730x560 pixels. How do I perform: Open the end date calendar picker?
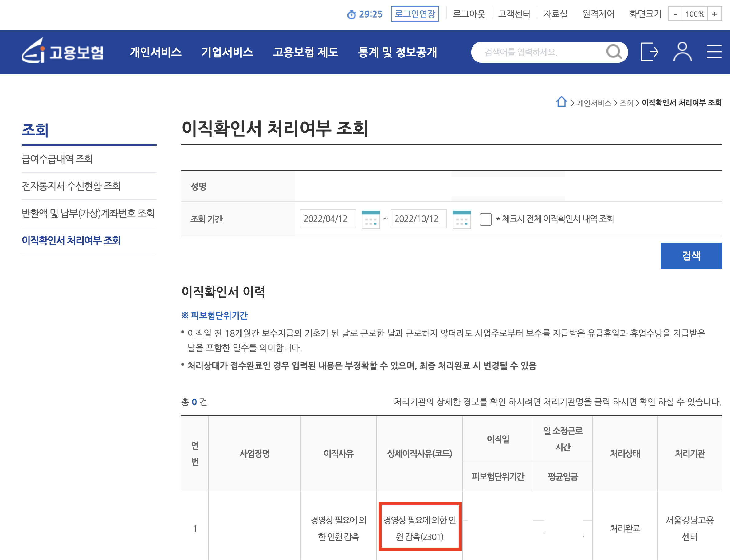pos(461,219)
